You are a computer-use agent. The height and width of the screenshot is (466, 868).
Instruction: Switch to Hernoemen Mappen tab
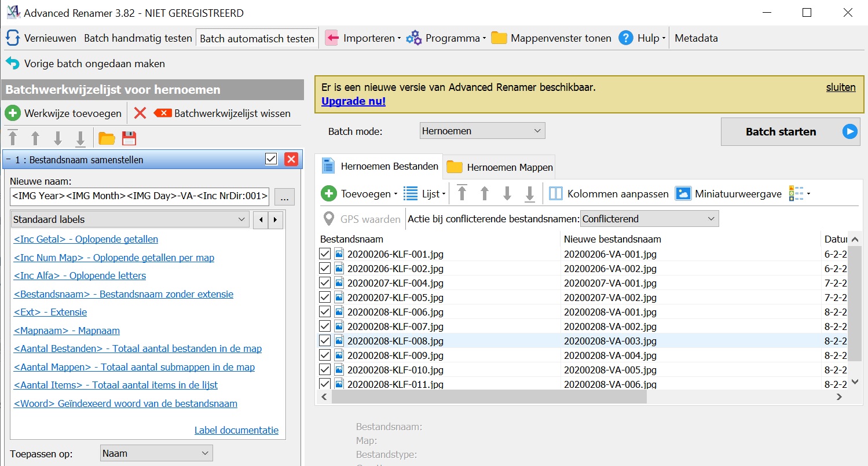(x=500, y=167)
